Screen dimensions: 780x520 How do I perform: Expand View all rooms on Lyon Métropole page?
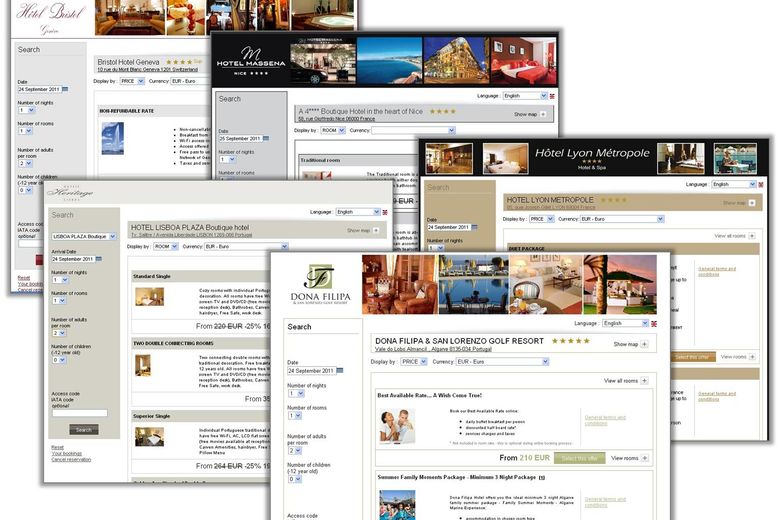click(752, 236)
